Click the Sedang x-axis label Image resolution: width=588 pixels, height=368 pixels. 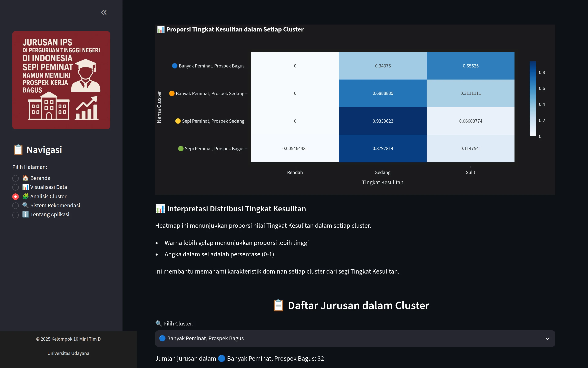coord(383,172)
